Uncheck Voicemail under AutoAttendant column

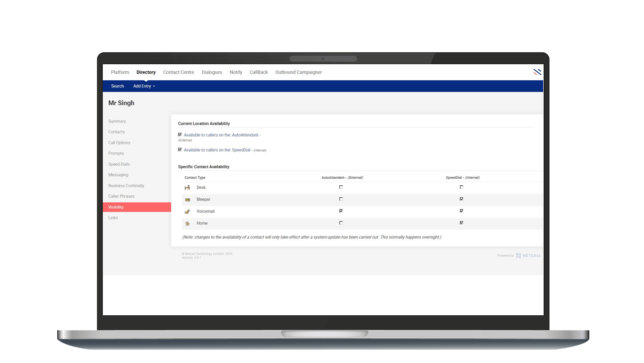coord(341,211)
